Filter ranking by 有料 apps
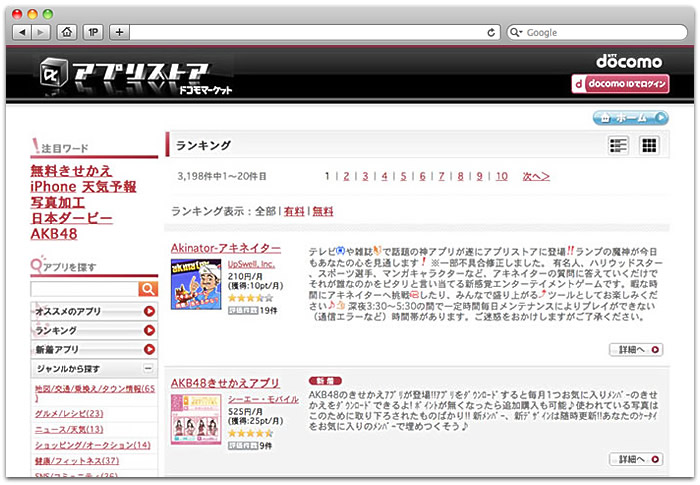This screenshot has width=700, height=485. click(x=294, y=212)
